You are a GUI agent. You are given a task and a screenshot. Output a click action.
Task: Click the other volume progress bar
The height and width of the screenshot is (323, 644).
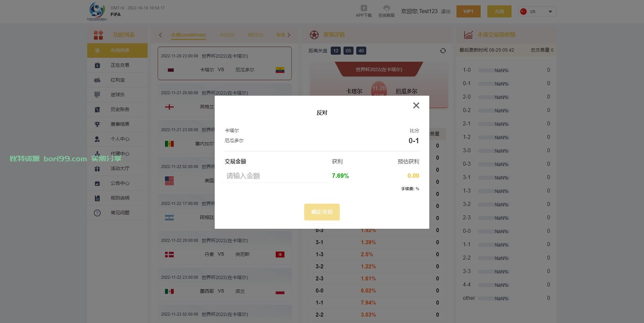(493, 299)
